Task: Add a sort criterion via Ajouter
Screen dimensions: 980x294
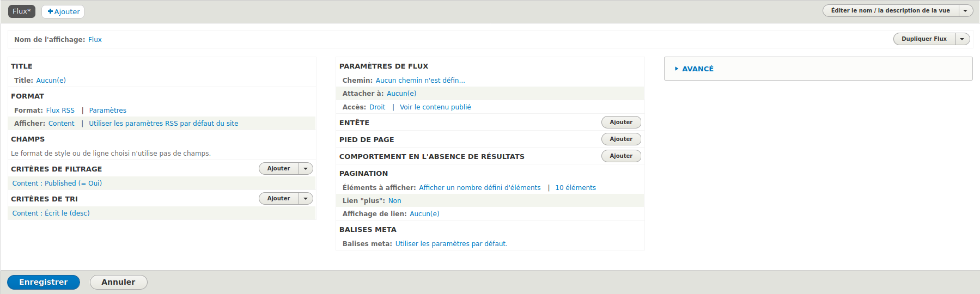Action: click(x=278, y=199)
